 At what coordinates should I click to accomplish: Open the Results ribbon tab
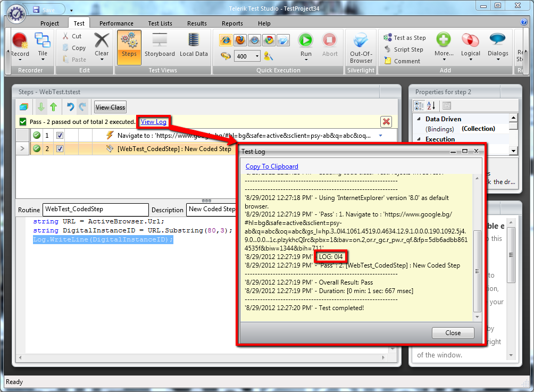point(197,23)
